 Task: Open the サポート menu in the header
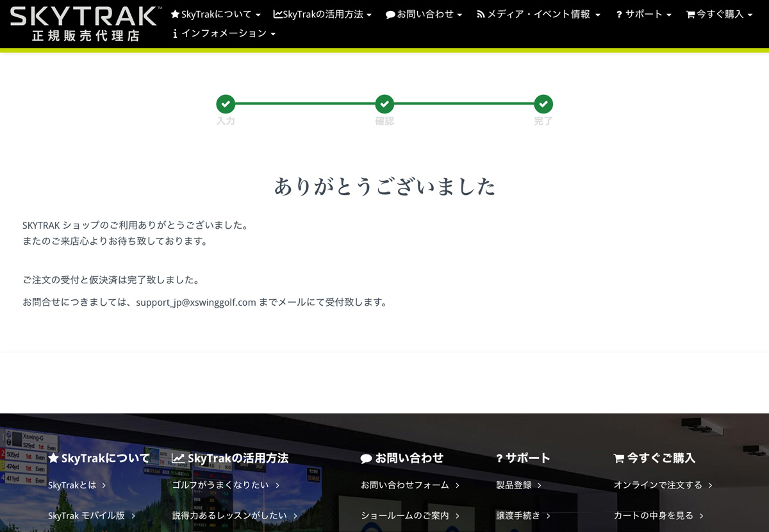click(643, 14)
